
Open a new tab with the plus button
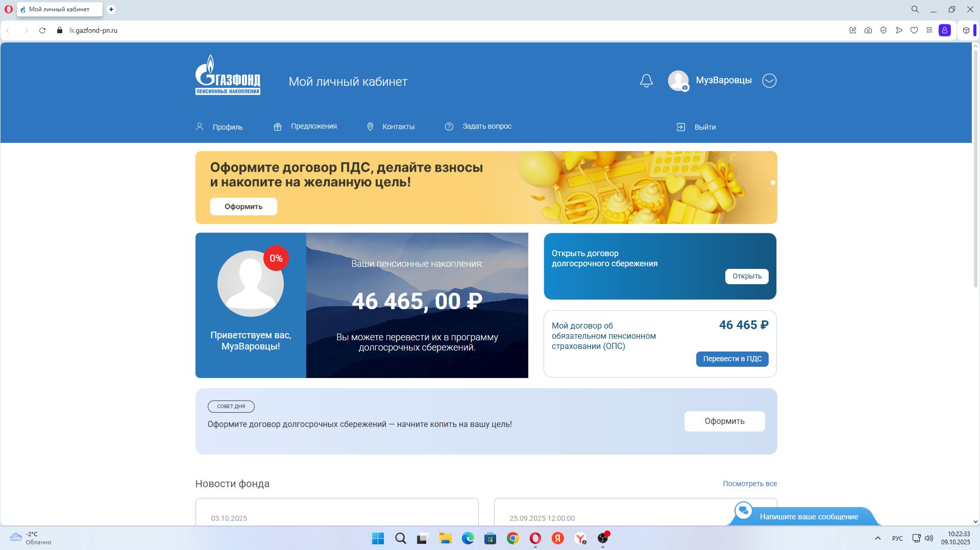coord(111,9)
